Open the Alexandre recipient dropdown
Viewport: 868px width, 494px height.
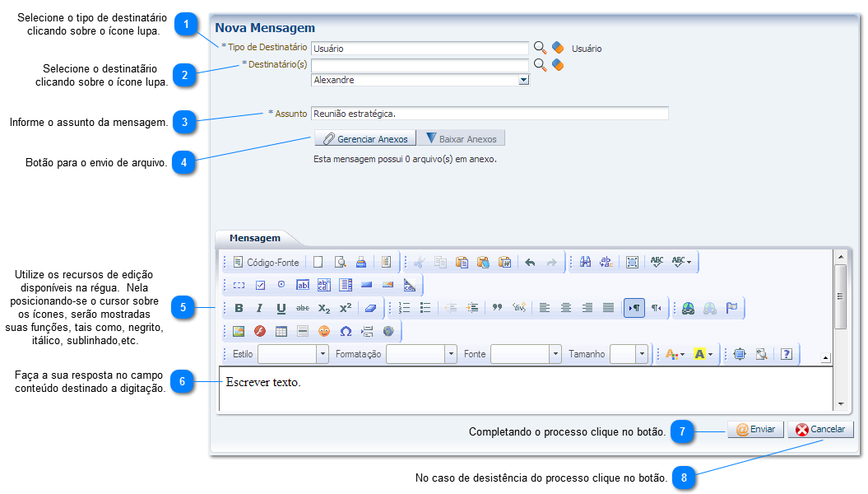[523, 80]
